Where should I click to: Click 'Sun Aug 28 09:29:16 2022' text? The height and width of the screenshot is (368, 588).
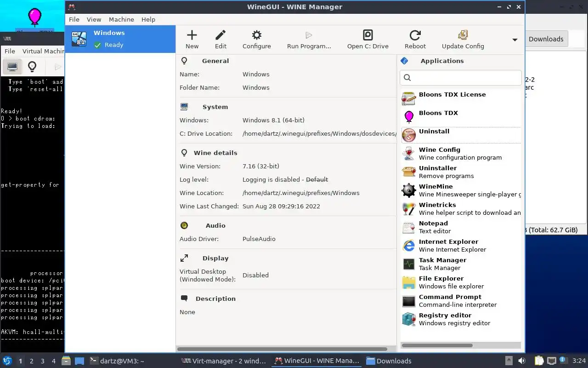coord(281,206)
